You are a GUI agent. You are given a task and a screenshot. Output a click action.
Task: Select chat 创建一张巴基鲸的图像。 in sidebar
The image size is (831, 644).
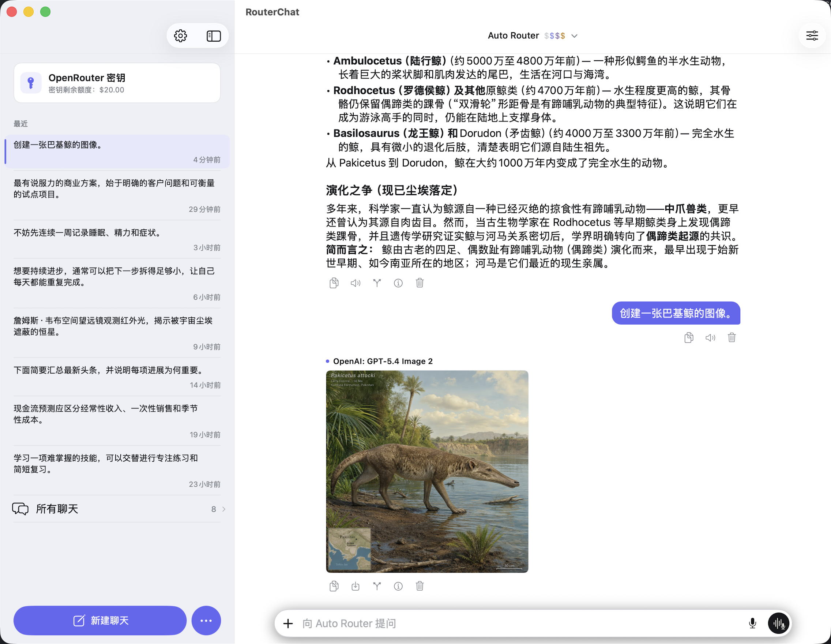coord(117,151)
